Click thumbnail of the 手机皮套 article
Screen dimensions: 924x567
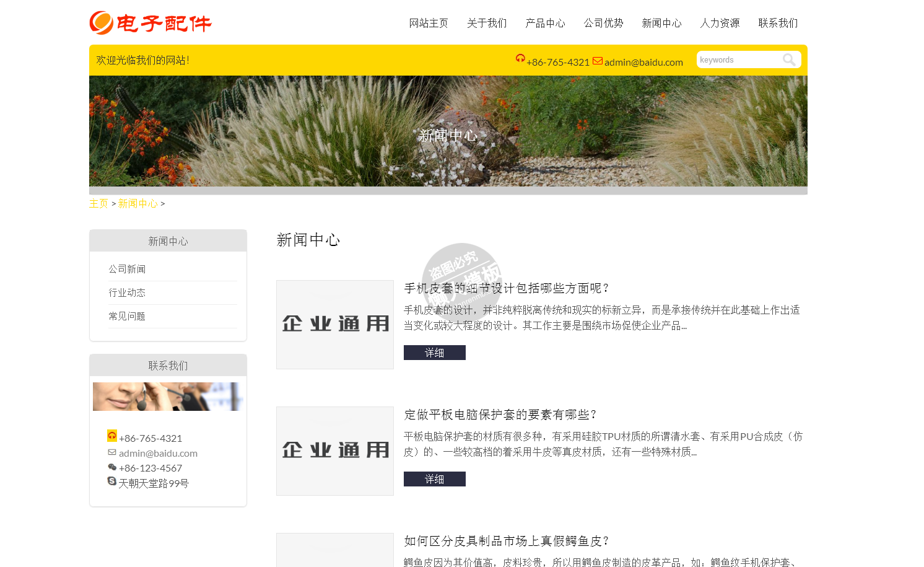point(335,325)
